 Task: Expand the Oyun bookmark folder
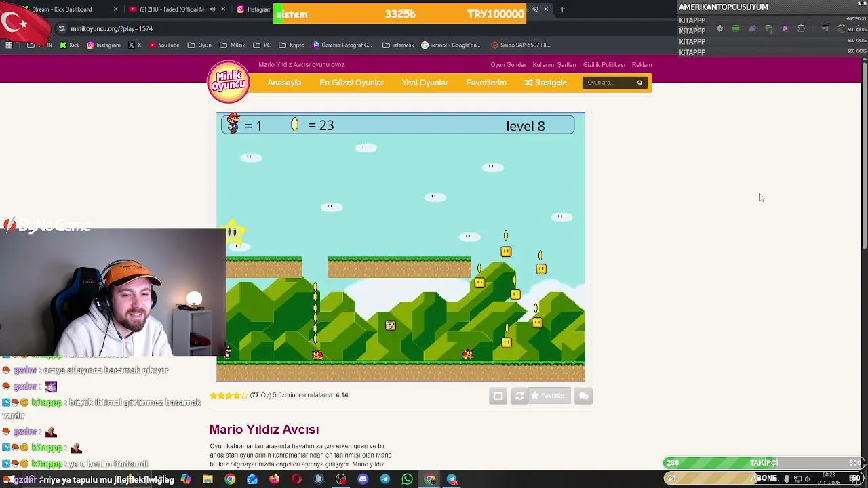point(199,45)
